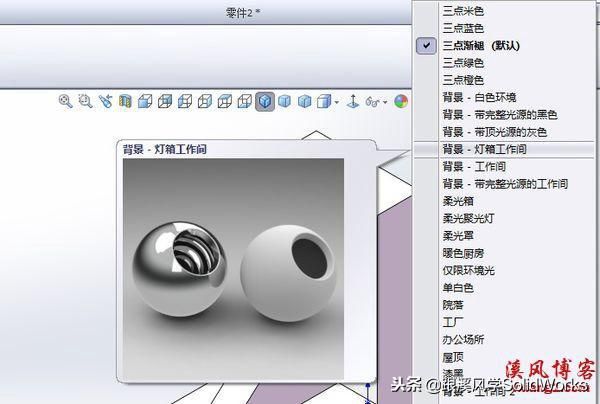Switch to the Right view cube
This screenshot has height=404, width=600.
(x=205, y=101)
